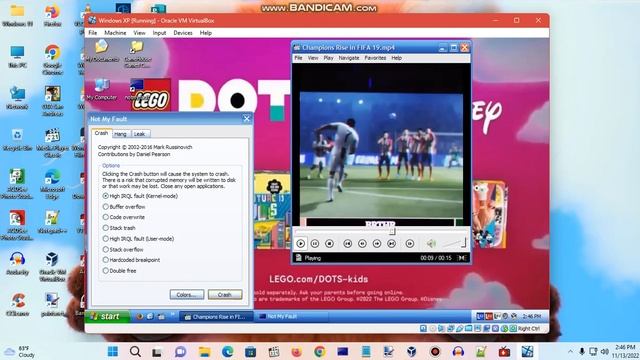This screenshot has height=360, width=640.
Task: Click Champions Rise taskbar button in XP
Action: tap(216, 316)
